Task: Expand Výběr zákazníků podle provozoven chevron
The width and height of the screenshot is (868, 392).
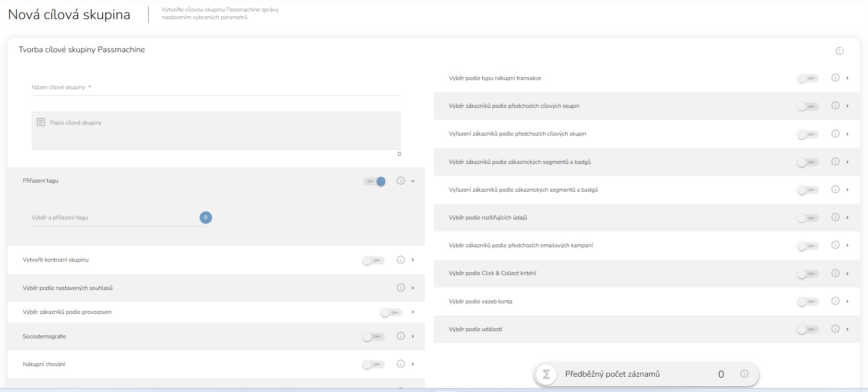Action: pos(413,312)
